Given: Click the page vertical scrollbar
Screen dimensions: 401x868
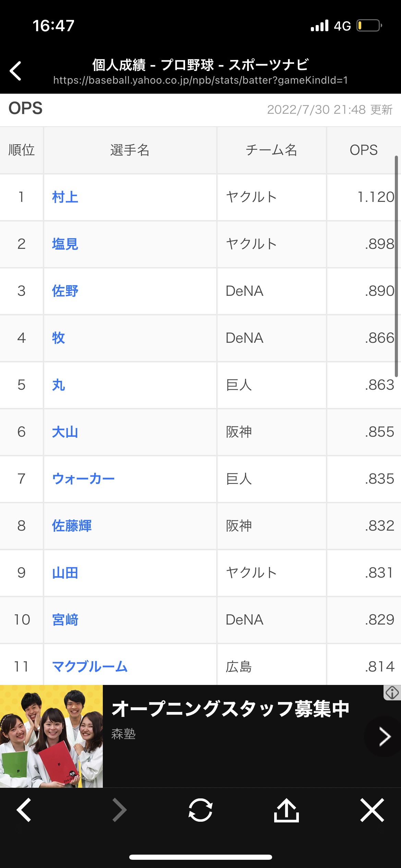Looking at the screenshot, I should tap(397, 267).
